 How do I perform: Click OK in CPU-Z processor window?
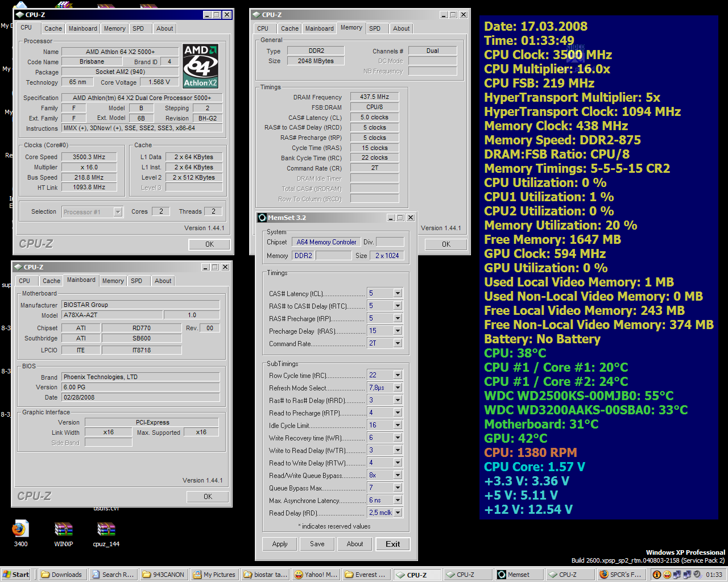click(x=209, y=244)
